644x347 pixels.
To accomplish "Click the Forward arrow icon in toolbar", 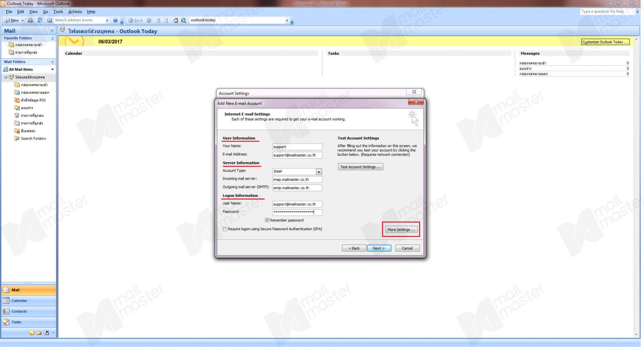I will [x=149, y=20].
